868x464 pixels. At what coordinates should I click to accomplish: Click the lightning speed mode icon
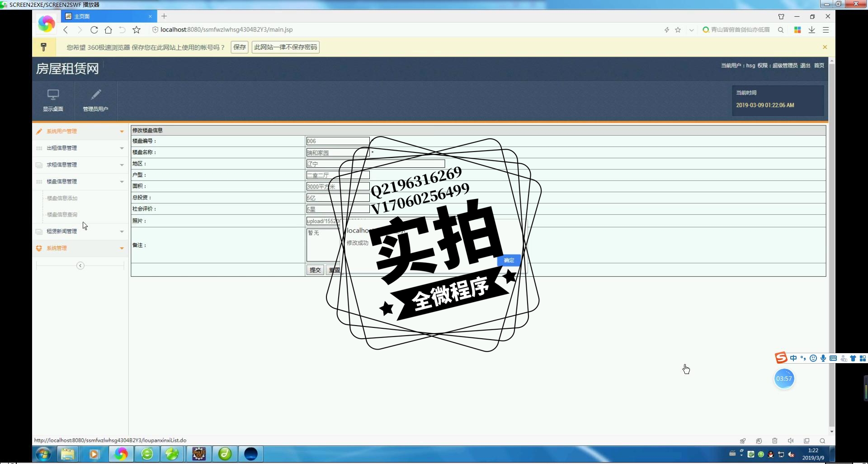pyautogui.click(x=666, y=30)
